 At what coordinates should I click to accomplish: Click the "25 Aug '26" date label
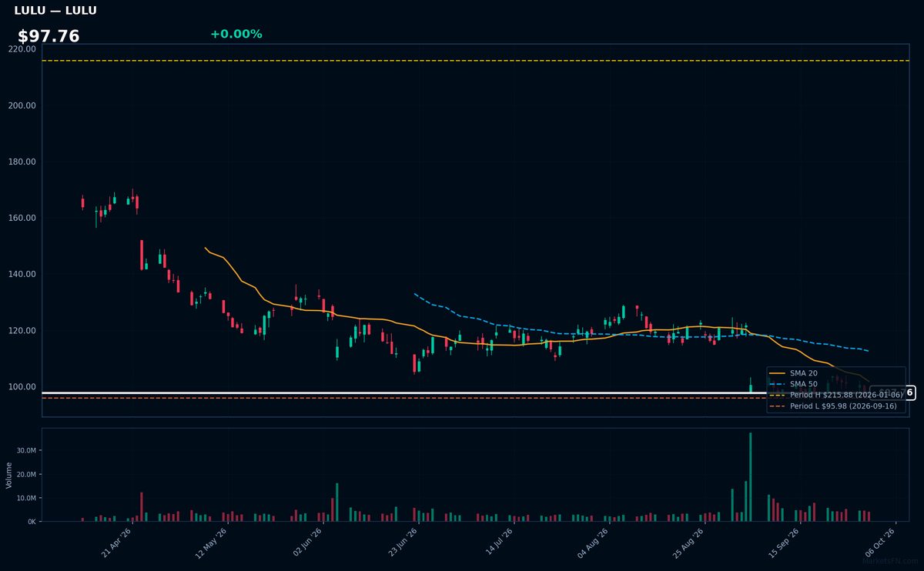(689, 543)
